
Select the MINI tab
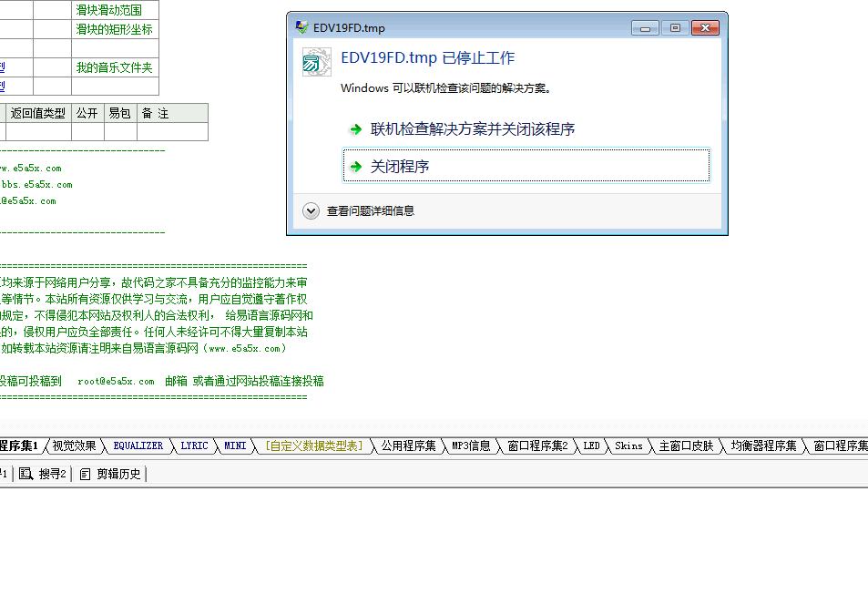235,445
